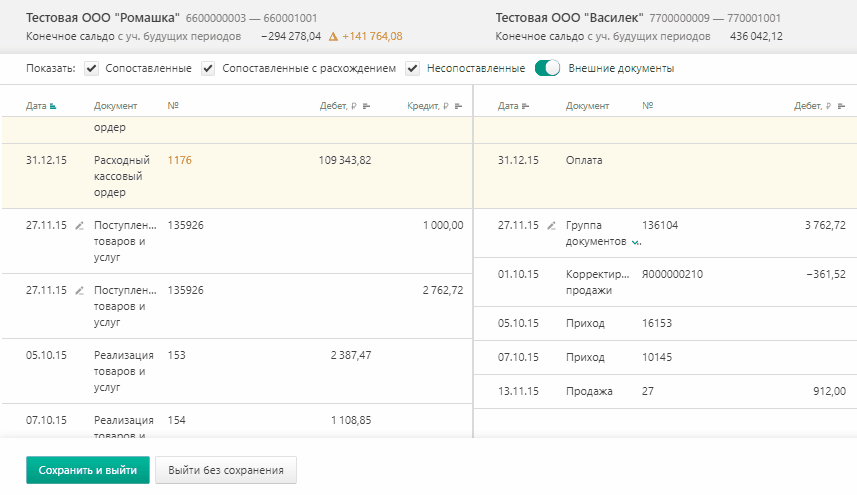Switch off the Внешние документы toggle

(x=547, y=69)
